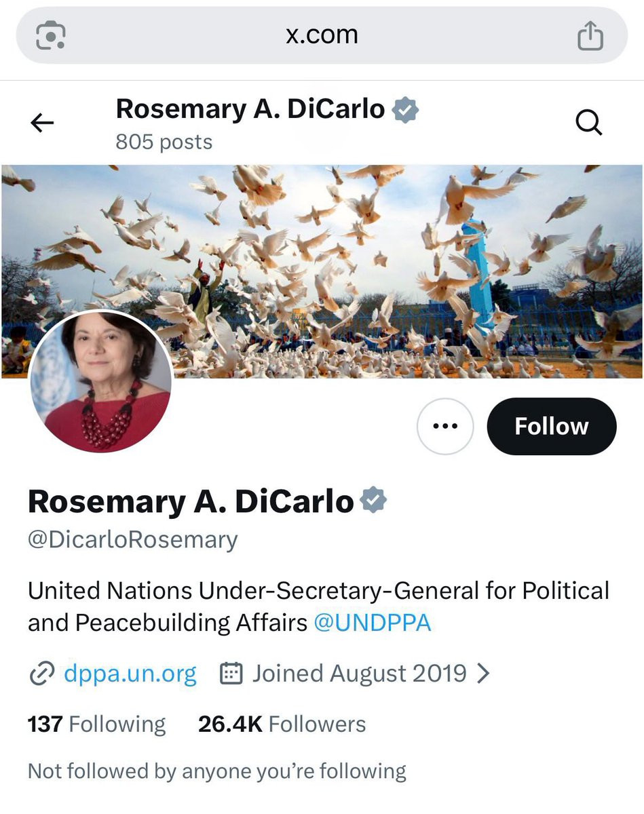Screen dimensions: 644x814
Task: Click the x.com address bar
Action: (322, 36)
